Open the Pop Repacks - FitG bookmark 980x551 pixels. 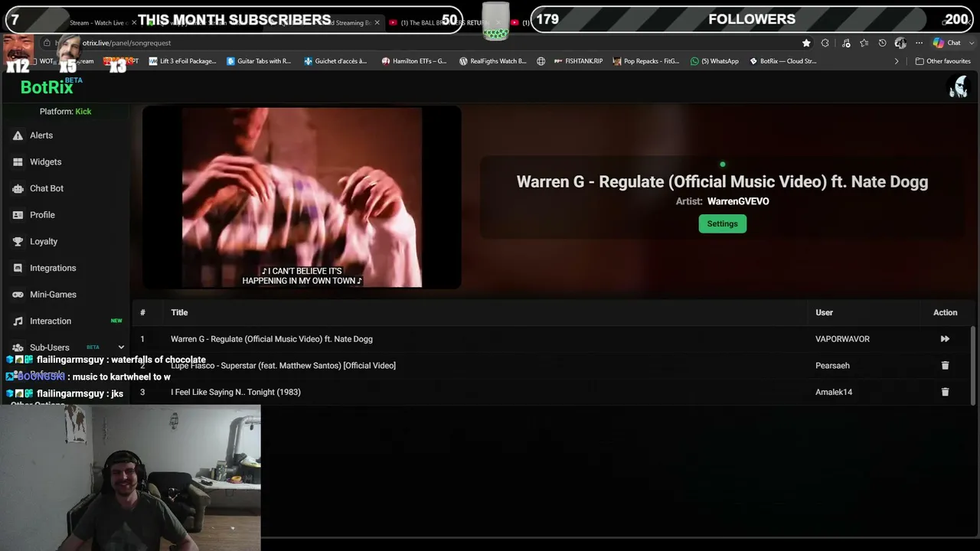pos(646,61)
